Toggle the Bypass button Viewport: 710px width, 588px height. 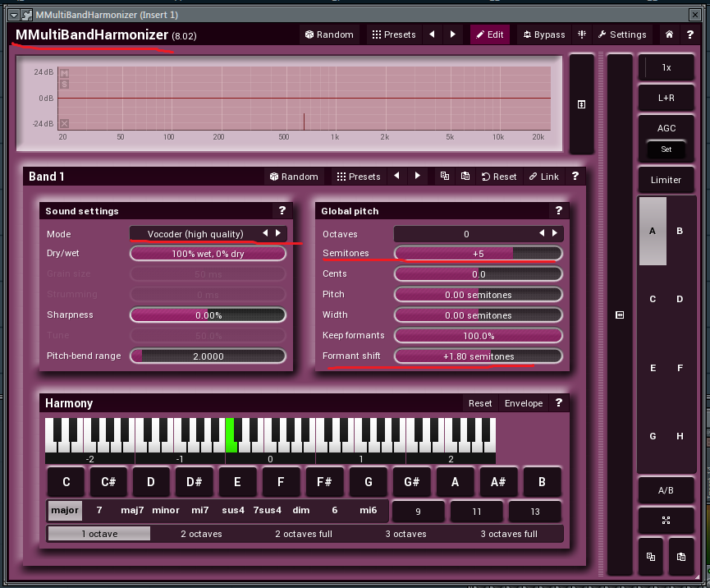click(x=544, y=34)
